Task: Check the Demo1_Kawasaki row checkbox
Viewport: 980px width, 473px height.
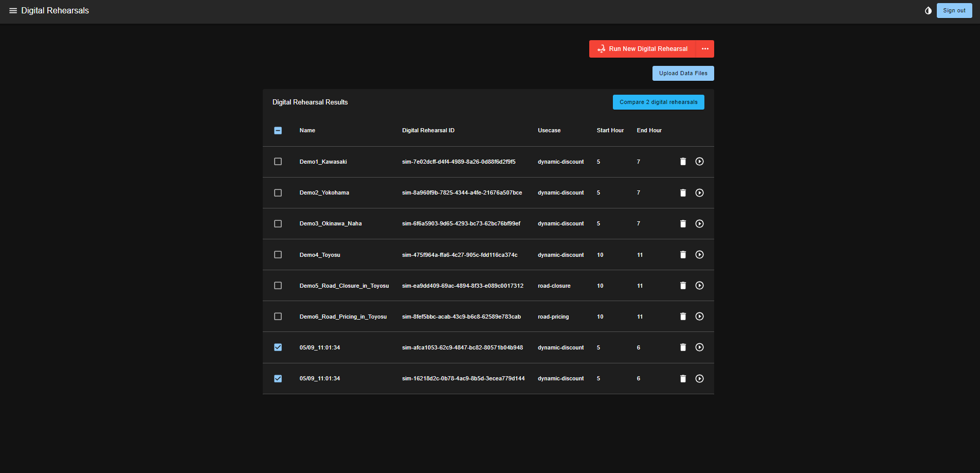Action: [278, 162]
